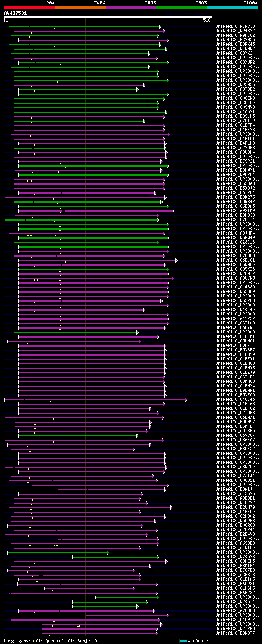This screenshot has width=262, height=644.
Task: Click the cyan ~100% identity legend segment
Action: point(233,7)
